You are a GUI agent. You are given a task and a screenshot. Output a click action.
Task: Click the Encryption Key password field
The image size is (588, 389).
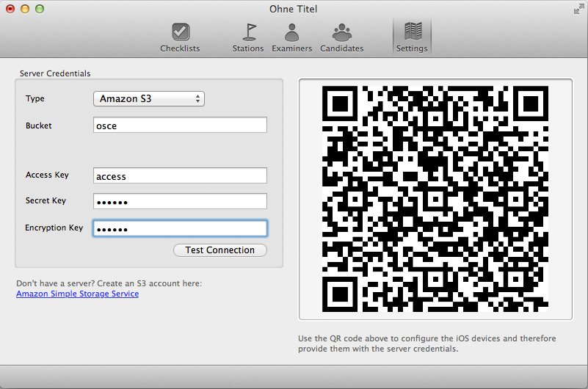[180, 228]
